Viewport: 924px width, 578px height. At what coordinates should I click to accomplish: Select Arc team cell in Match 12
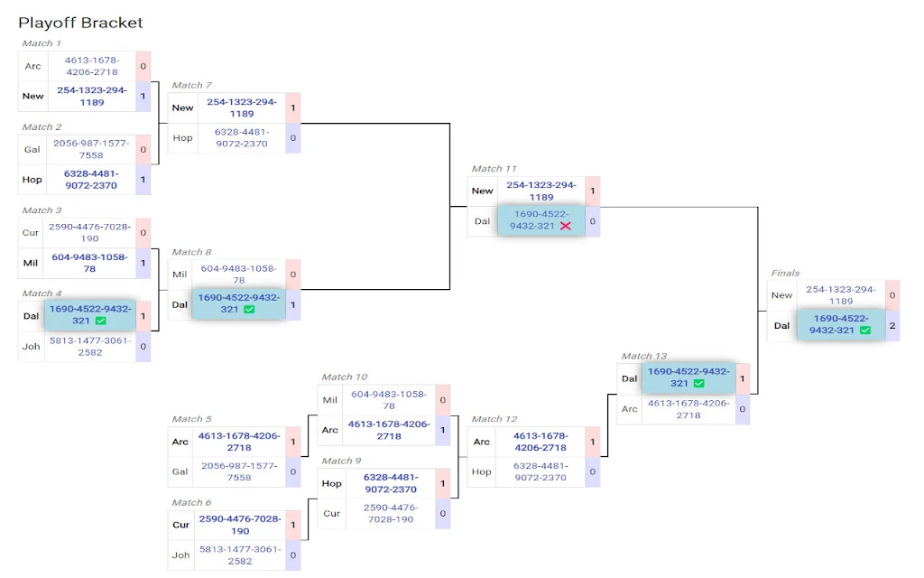(x=482, y=441)
